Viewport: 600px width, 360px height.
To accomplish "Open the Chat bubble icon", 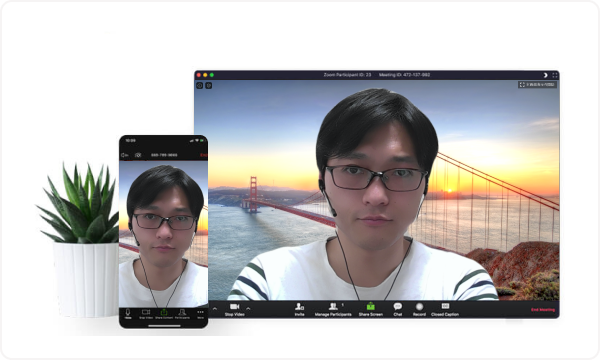I will coord(398,310).
